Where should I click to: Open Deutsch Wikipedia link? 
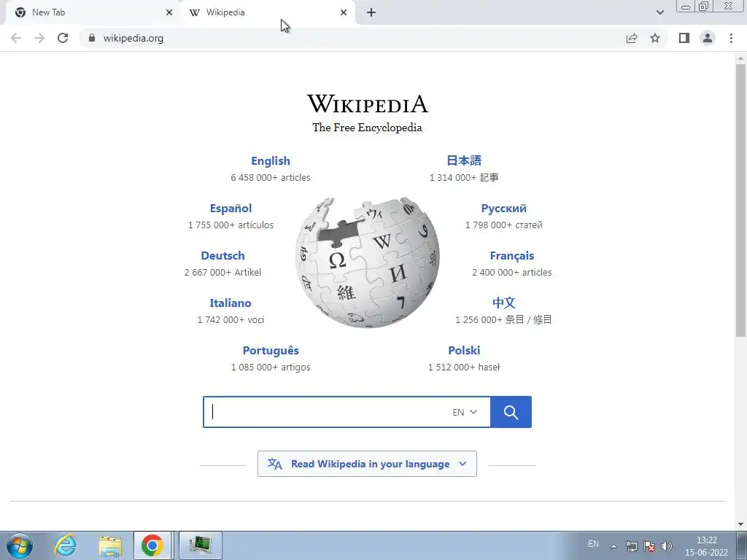(223, 256)
